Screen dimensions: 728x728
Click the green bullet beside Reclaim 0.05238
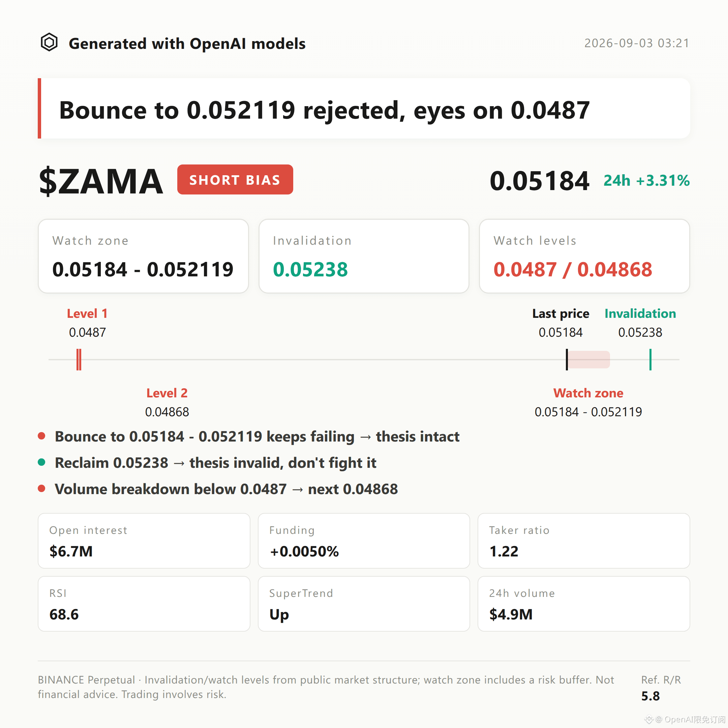pyautogui.click(x=42, y=462)
